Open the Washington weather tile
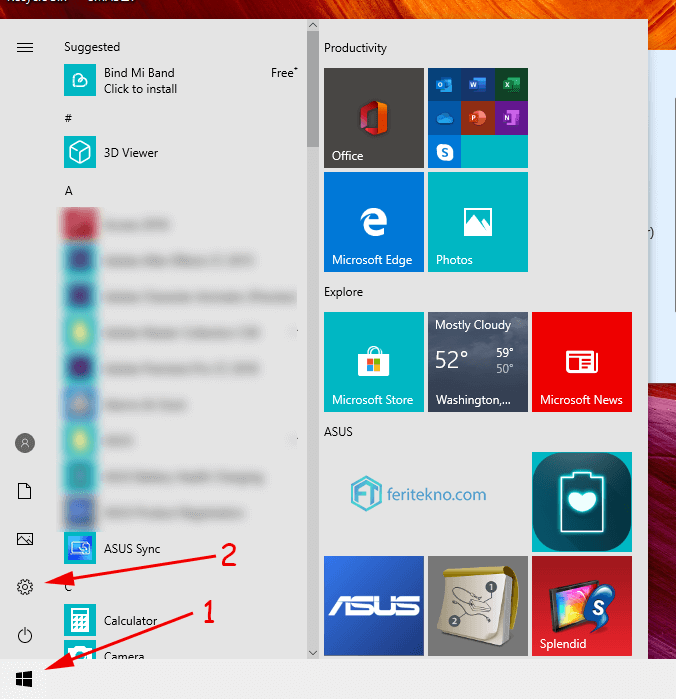The image size is (676, 699). (478, 362)
